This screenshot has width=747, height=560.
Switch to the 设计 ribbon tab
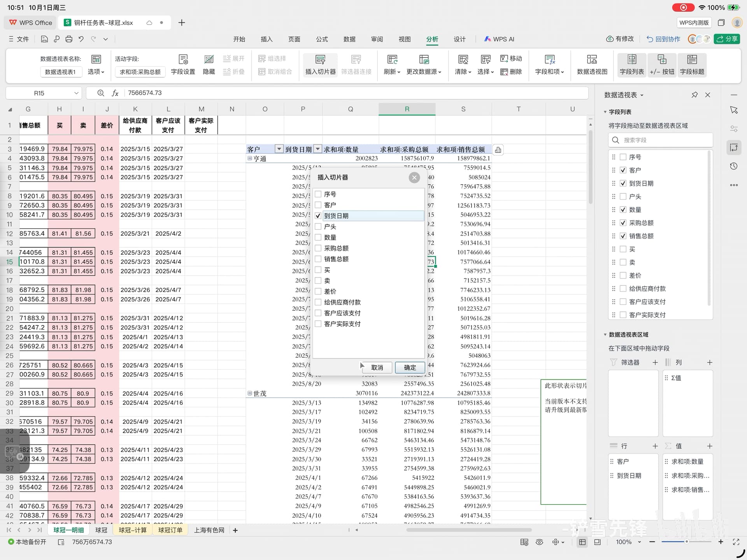point(459,39)
